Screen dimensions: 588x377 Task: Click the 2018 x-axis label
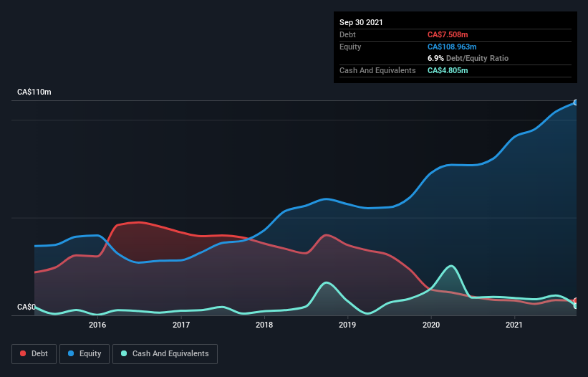264,325
